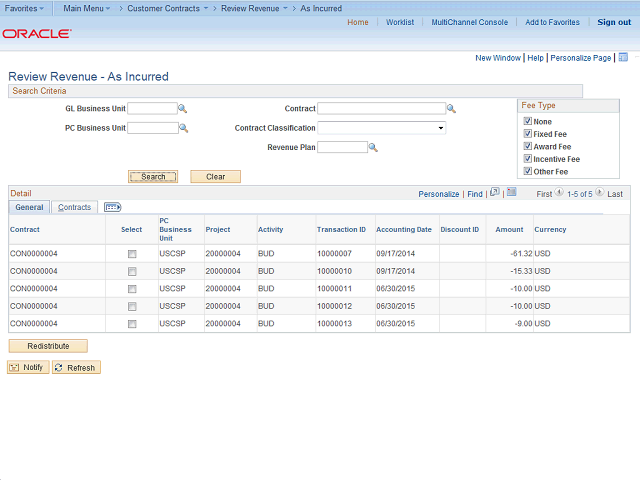Click the GL Business Unit lookup magnifier
Viewport: 640px width, 480px height.
click(183, 109)
